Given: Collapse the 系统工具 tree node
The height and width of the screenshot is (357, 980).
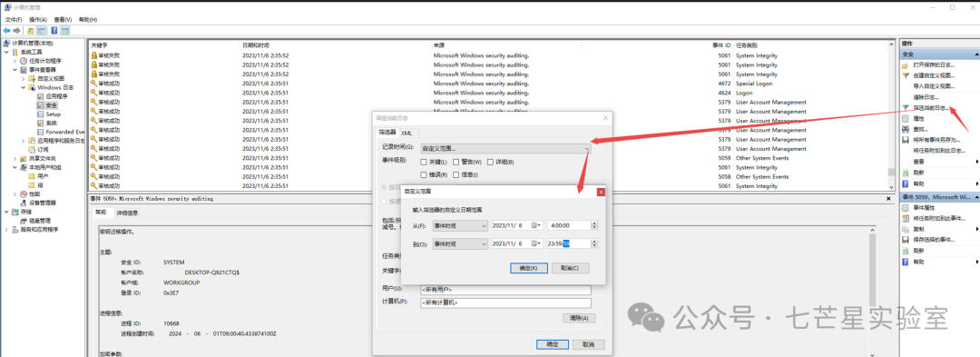Looking at the screenshot, I should (7, 53).
